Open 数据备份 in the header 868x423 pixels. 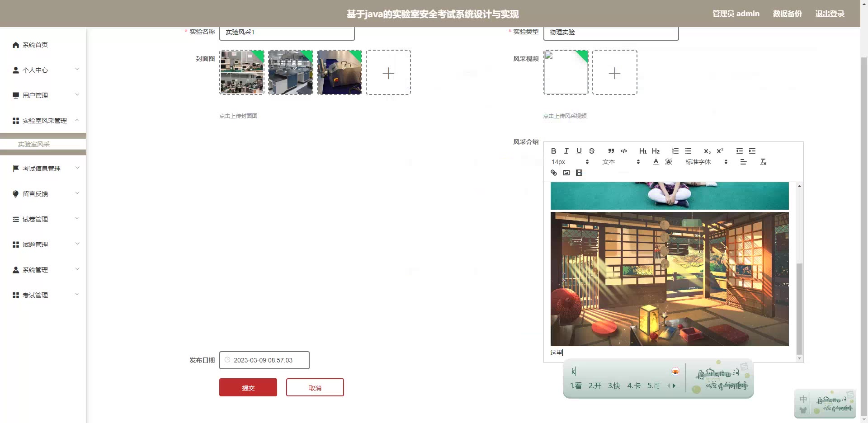787,14
